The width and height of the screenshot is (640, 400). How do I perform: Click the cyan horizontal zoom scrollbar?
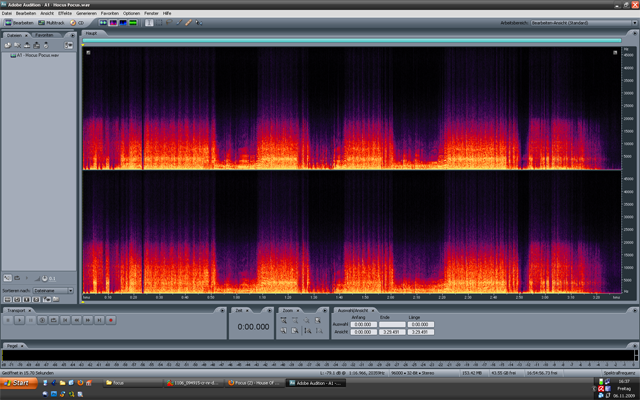[x=352, y=41]
